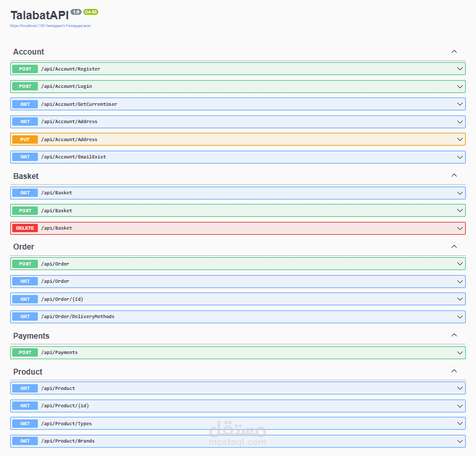Open the /api/Account/GetCurrentUser path text
The width and height of the screenshot is (476, 456).
point(79,104)
